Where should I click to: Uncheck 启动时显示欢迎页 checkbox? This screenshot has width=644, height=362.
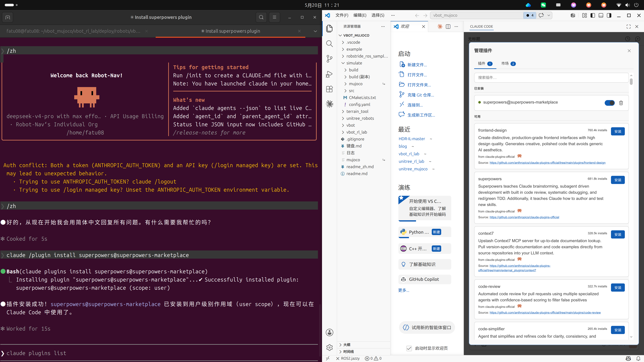pyautogui.click(x=409, y=348)
